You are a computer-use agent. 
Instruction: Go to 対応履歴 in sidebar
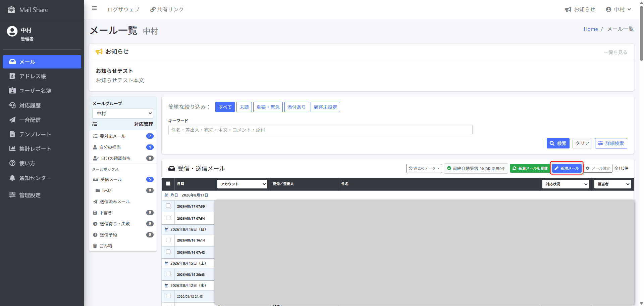pyautogui.click(x=42, y=105)
